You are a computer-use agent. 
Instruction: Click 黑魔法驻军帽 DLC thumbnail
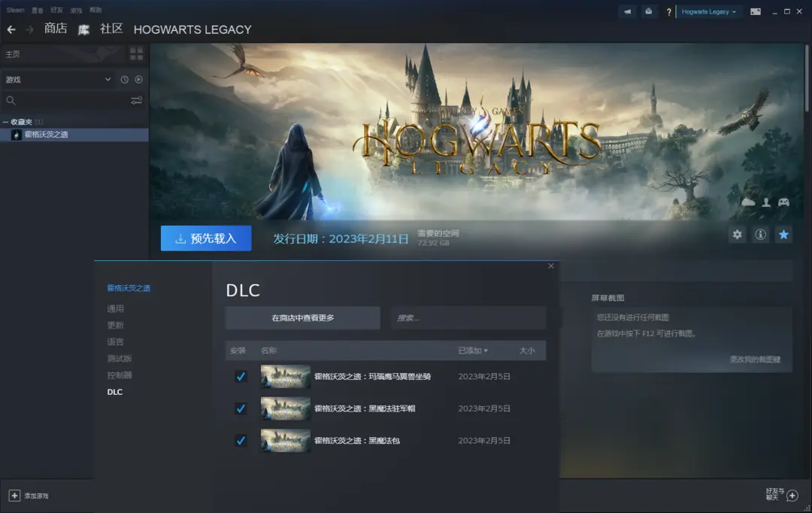(286, 408)
